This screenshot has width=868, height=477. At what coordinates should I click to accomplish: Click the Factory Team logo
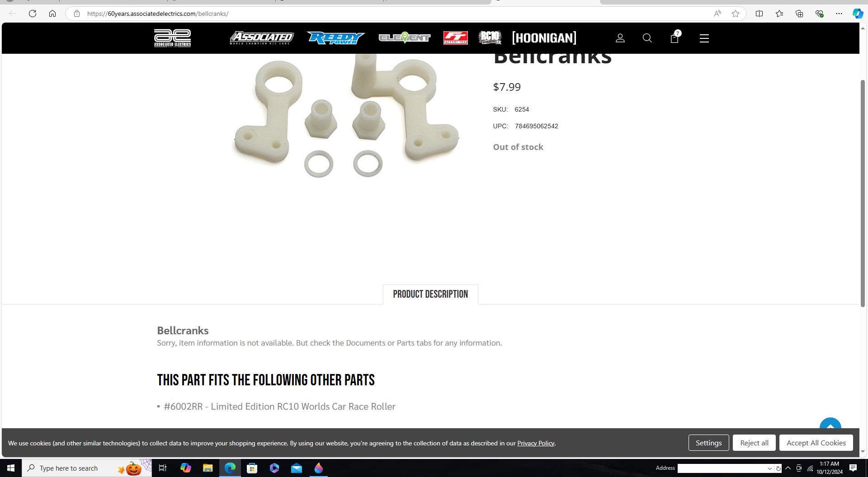point(455,38)
